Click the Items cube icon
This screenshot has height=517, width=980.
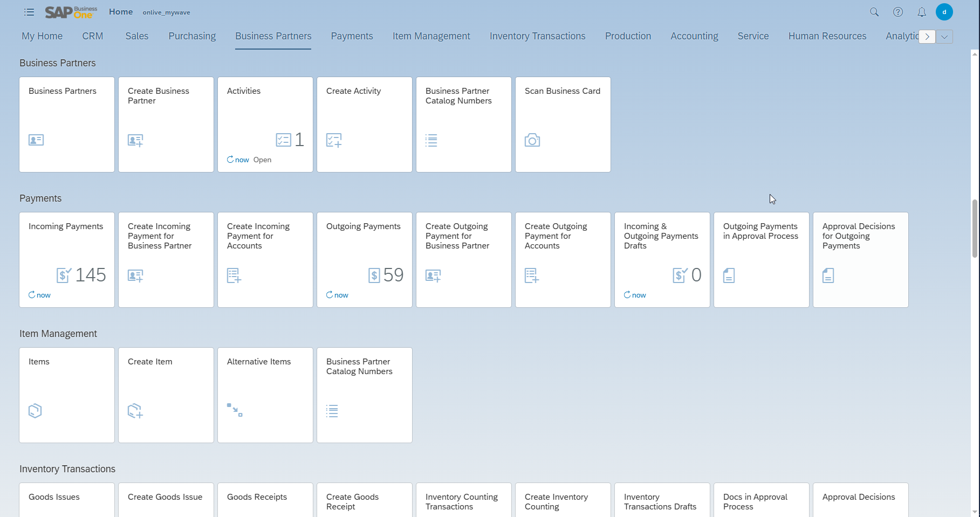coord(35,411)
